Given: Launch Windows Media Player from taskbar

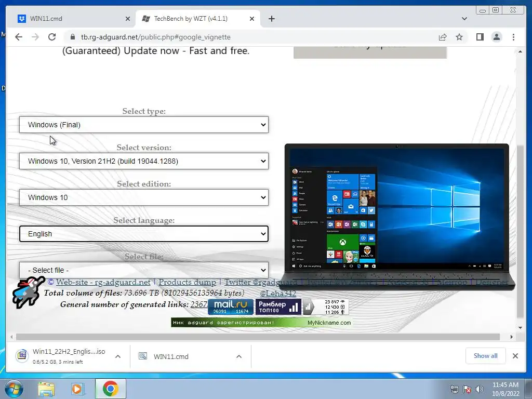Looking at the screenshot, I should click(x=78, y=389).
